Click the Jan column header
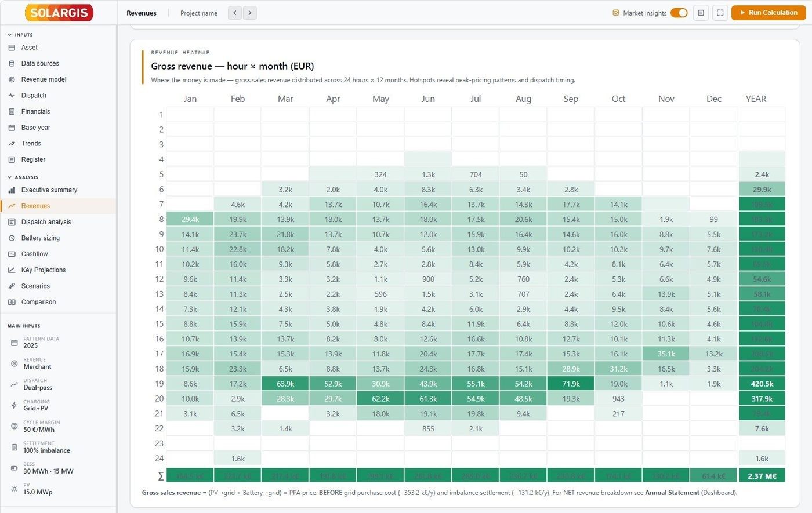 point(190,99)
